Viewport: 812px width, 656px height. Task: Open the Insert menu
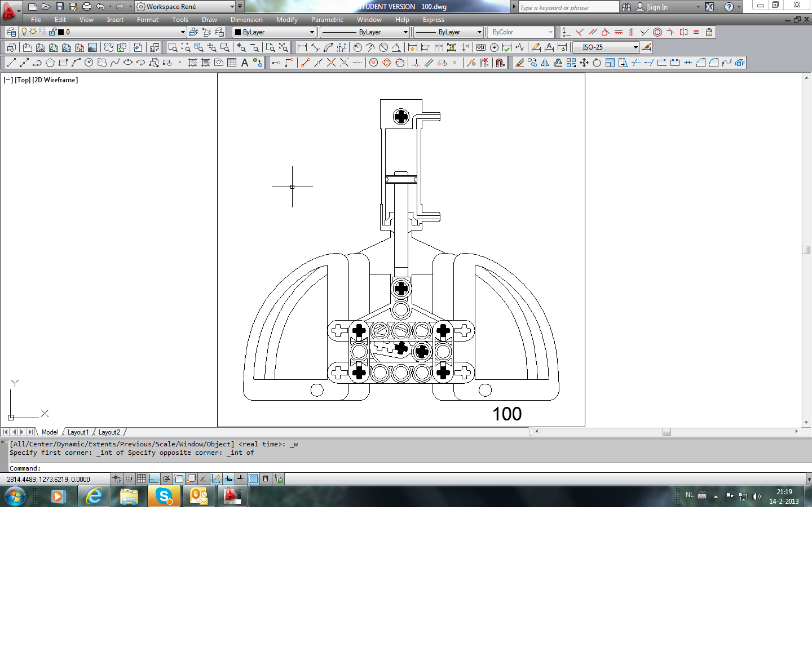(115, 20)
